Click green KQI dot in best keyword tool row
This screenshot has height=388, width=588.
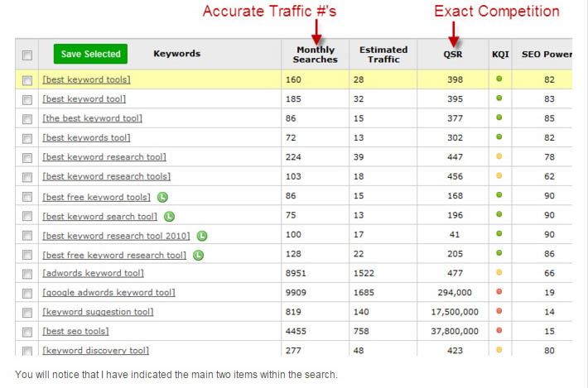coord(499,98)
